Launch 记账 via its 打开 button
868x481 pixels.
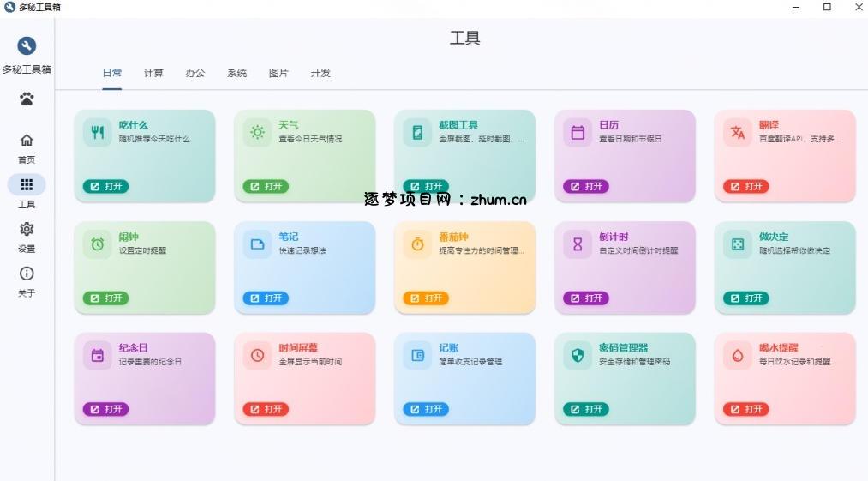coord(426,409)
